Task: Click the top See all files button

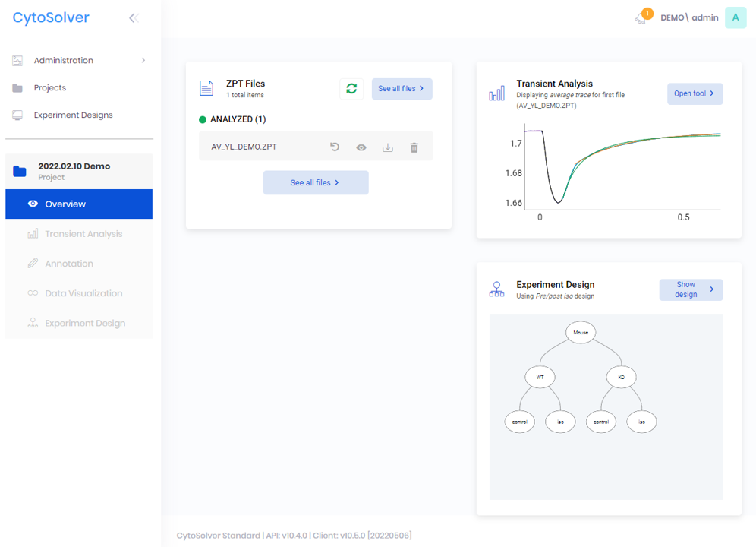Action: pyautogui.click(x=402, y=89)
